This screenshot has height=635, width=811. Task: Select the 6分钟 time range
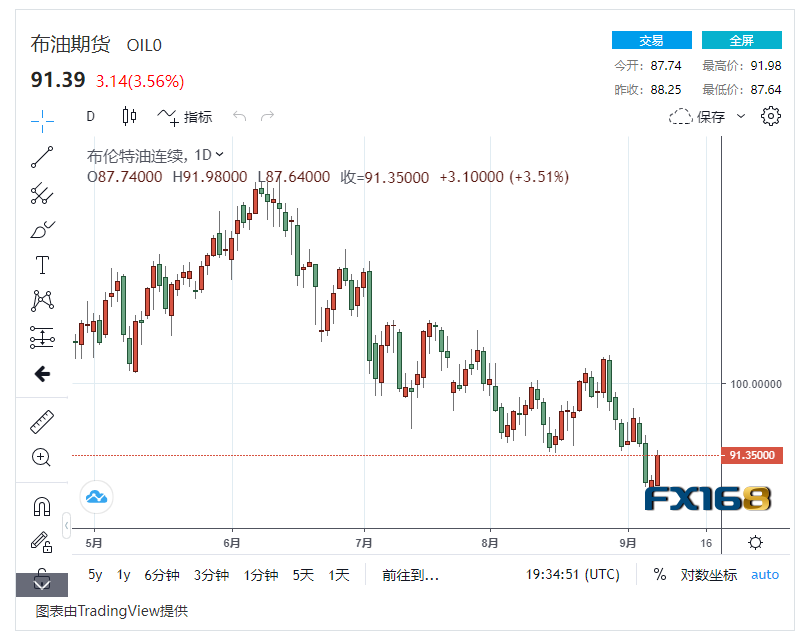click(x=162, y=574)
